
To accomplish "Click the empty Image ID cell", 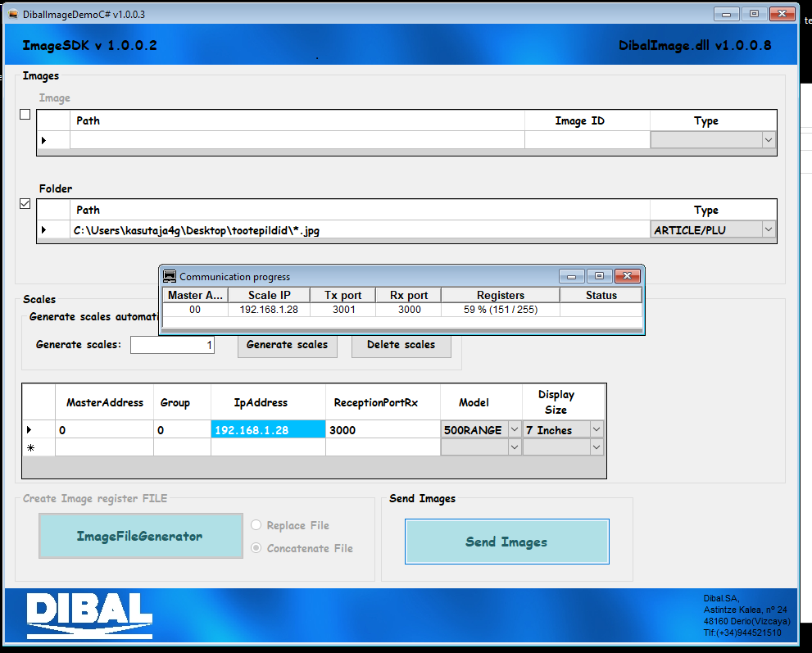I will pos(587,140).
